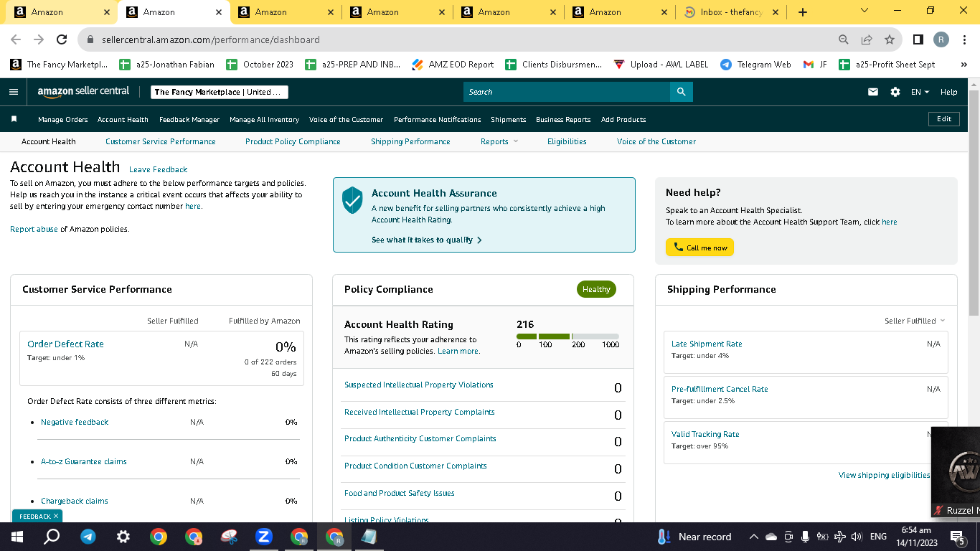
Task: Click the Call me now button
Action: tap(699, 248)
